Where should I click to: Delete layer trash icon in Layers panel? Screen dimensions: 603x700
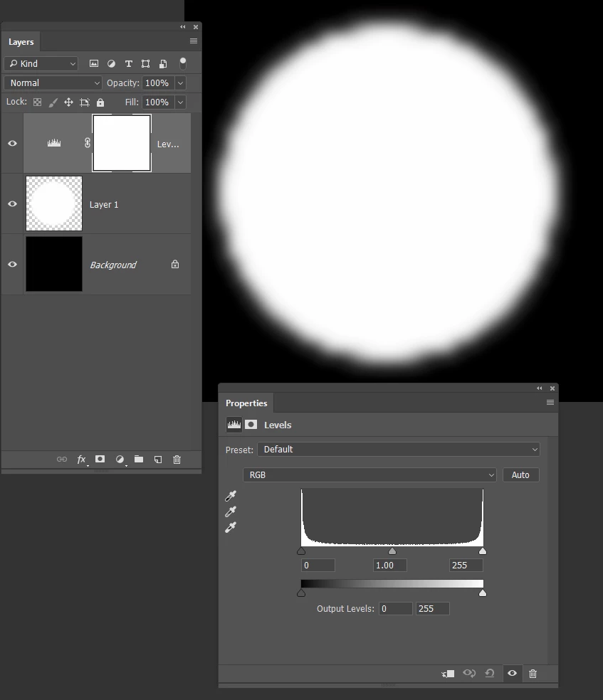tap(177, 460)
